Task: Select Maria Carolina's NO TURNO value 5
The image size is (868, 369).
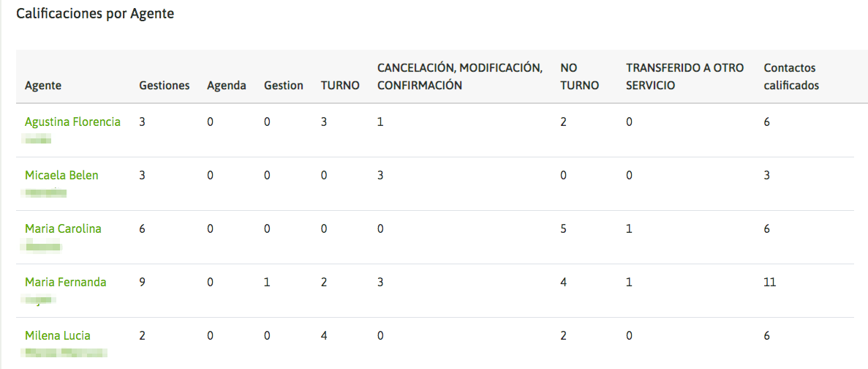Action: pos(564,229)
